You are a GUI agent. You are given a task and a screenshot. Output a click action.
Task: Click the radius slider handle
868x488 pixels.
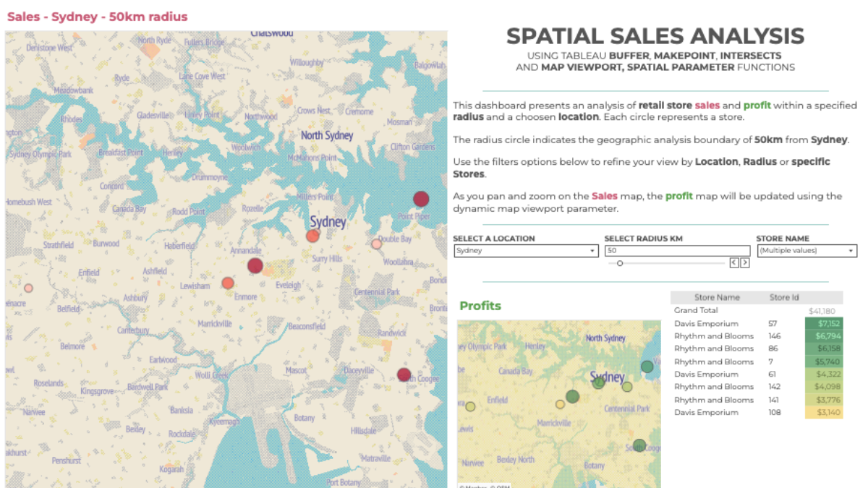[x=620, y=263]
